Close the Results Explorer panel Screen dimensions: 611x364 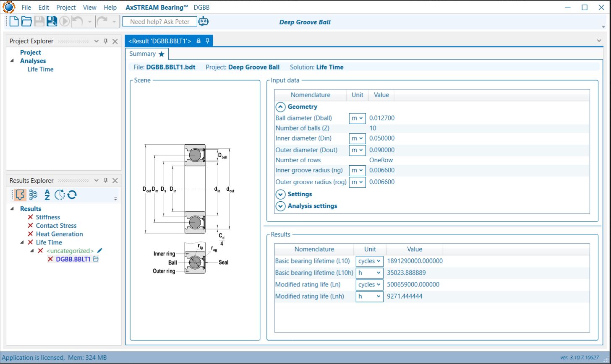(x=115, y=180)
